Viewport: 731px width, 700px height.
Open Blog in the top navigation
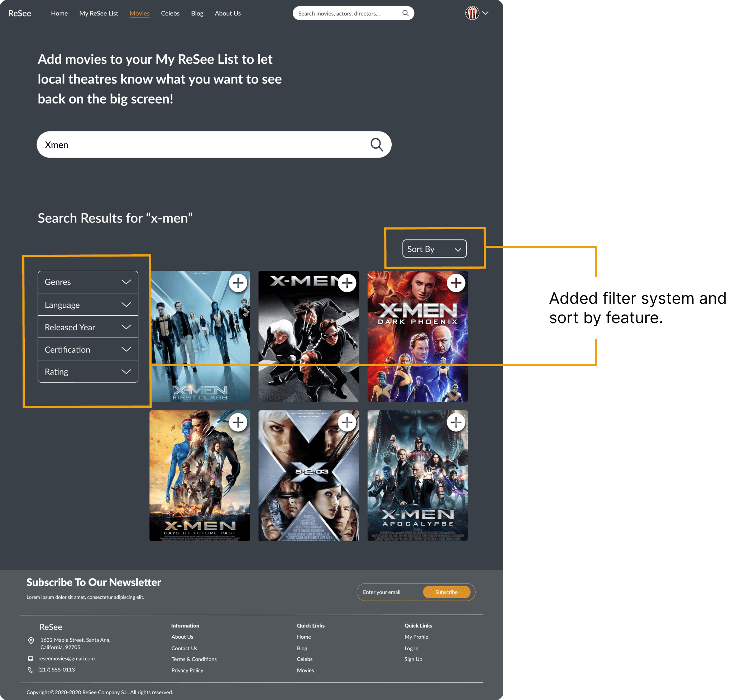click(x=197, y=13)
